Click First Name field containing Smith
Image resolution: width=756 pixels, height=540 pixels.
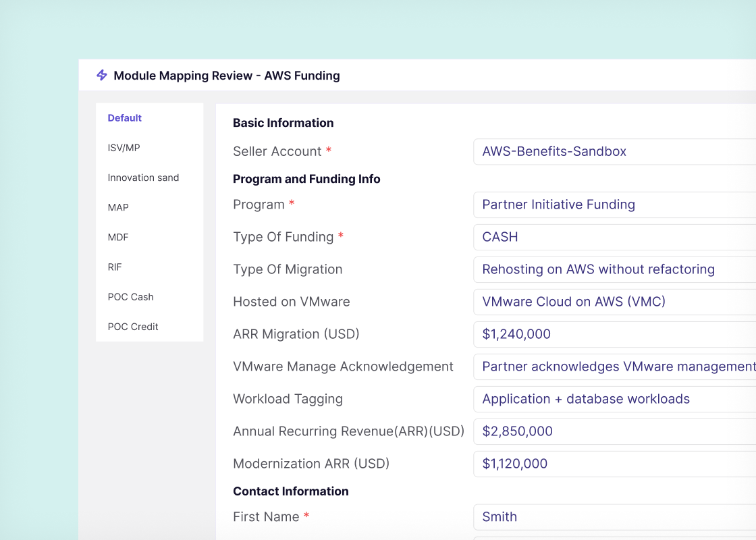615,517
